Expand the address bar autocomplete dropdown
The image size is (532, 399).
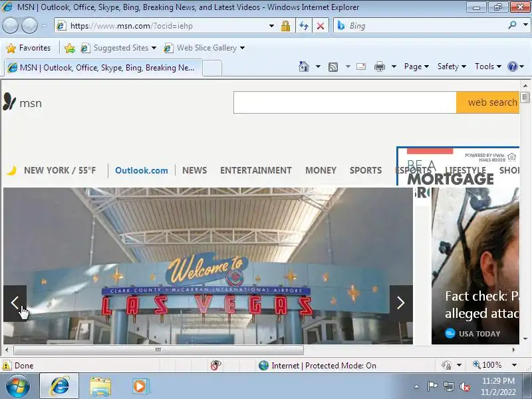[x=271, y=26]
